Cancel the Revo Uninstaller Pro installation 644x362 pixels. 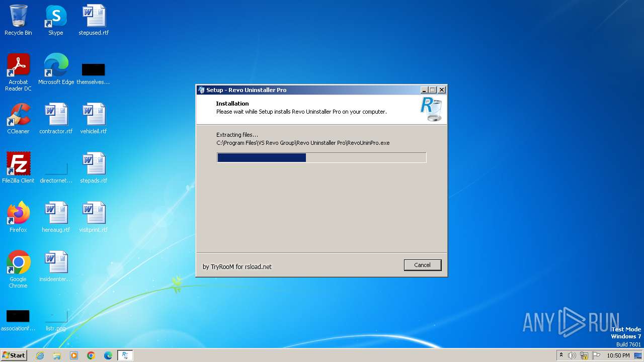pyautogui.click(x=422, y=265)
